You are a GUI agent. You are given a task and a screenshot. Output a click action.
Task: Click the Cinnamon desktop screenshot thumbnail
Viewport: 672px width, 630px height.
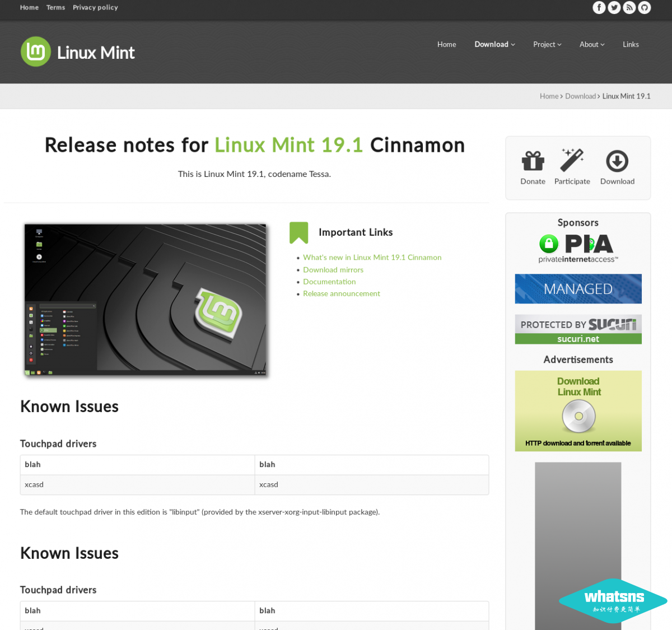[146, 300]
